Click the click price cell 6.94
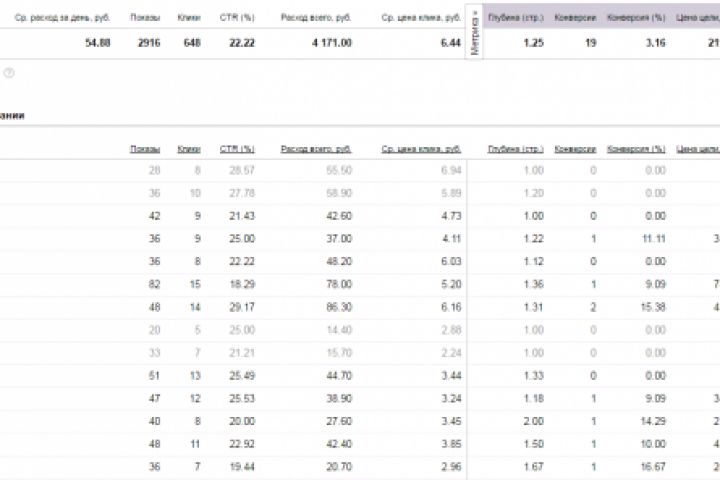The height and width of the screenshot is (480, 720). click(451, 170)
